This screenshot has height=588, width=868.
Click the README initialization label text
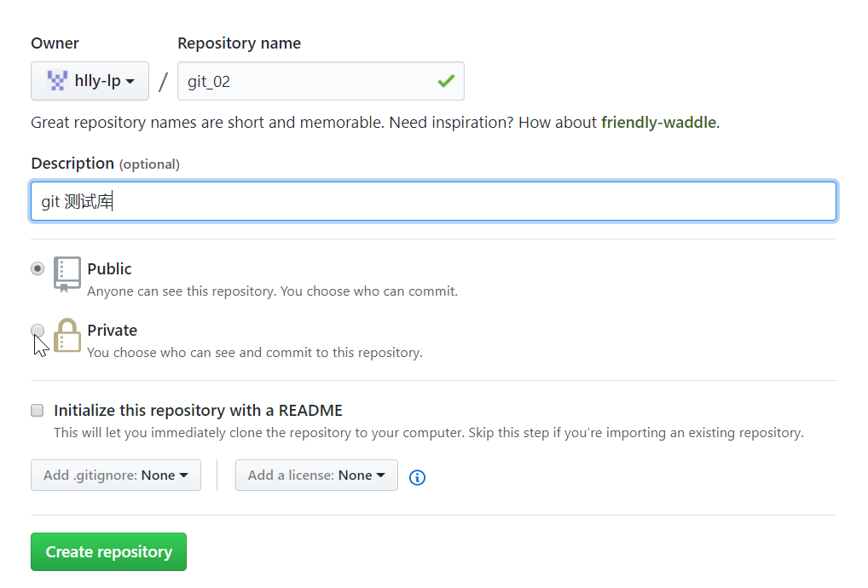point(198,411)
